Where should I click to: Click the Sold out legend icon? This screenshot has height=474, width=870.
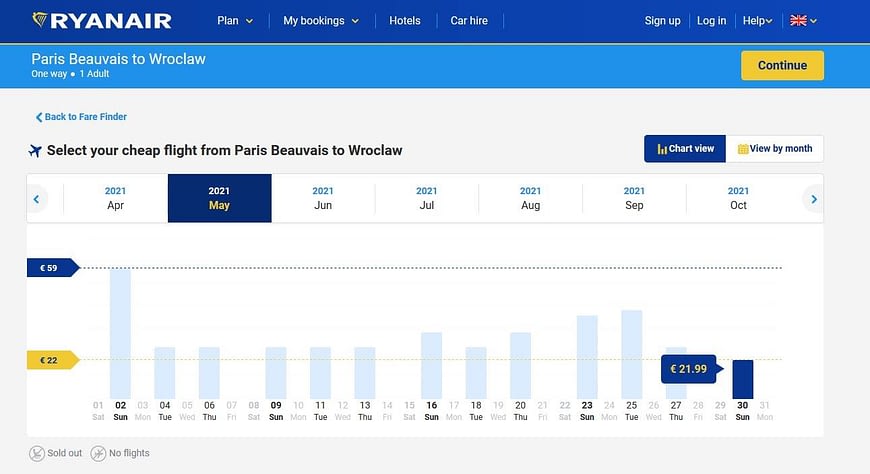(37, 453)
